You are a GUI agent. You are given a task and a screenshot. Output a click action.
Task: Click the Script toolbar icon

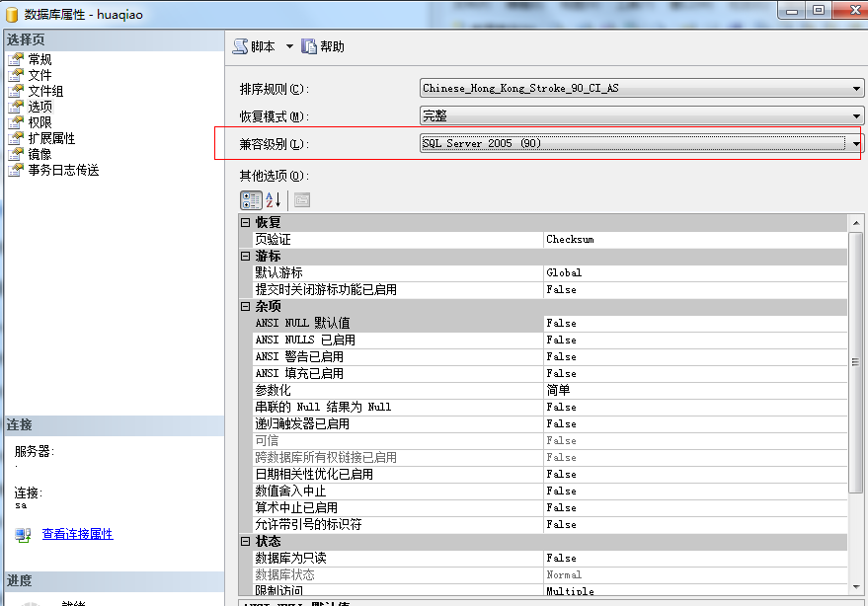240,46
